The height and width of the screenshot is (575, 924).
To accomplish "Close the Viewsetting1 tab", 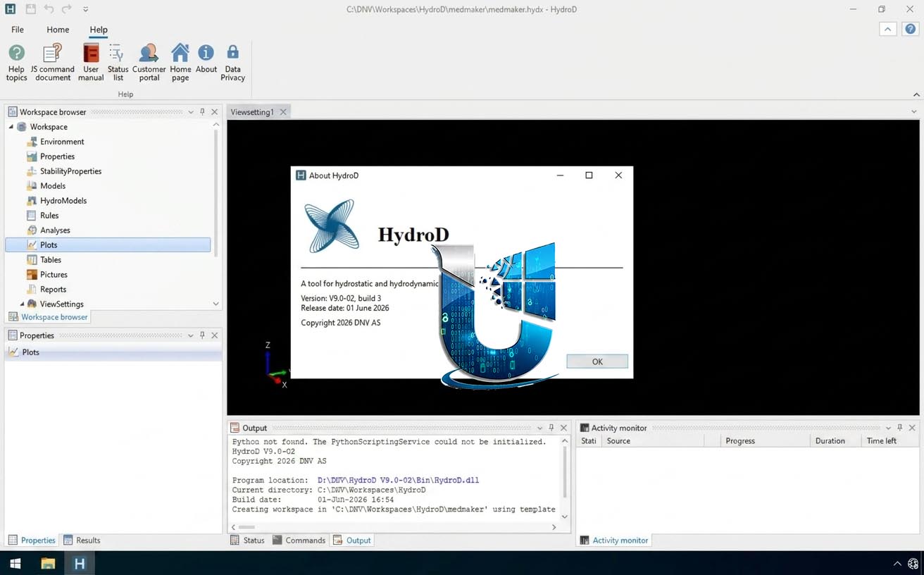I will pos(283,112).
